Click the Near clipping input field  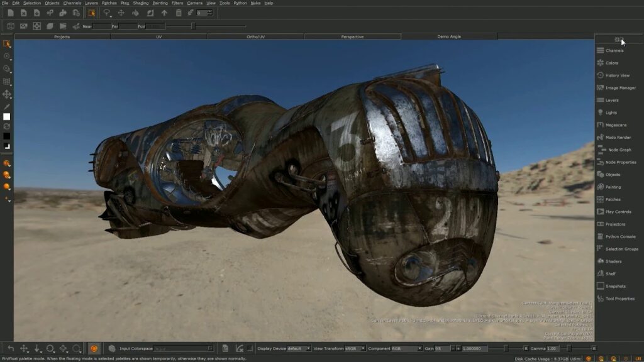click(x=102, y=26)
